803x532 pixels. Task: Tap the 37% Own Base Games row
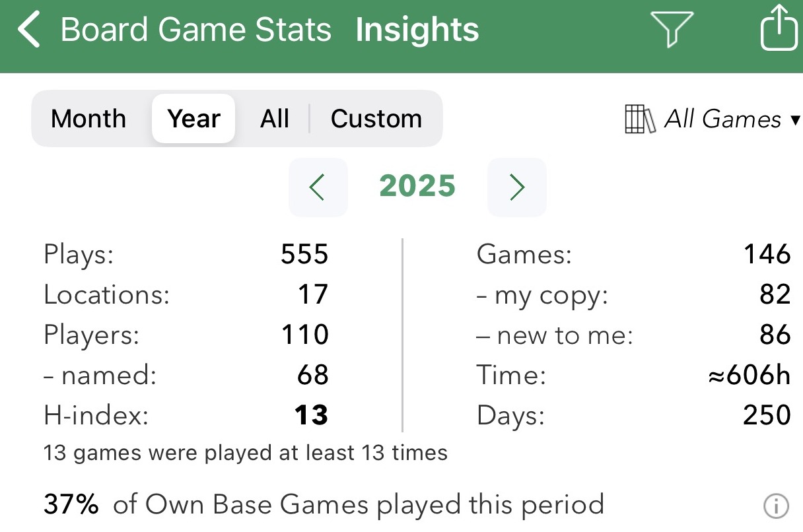point(324,506)
